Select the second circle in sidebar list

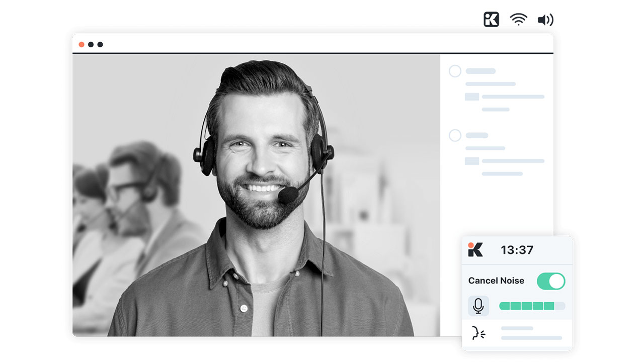pyautogui.click(x=455, y=135)
